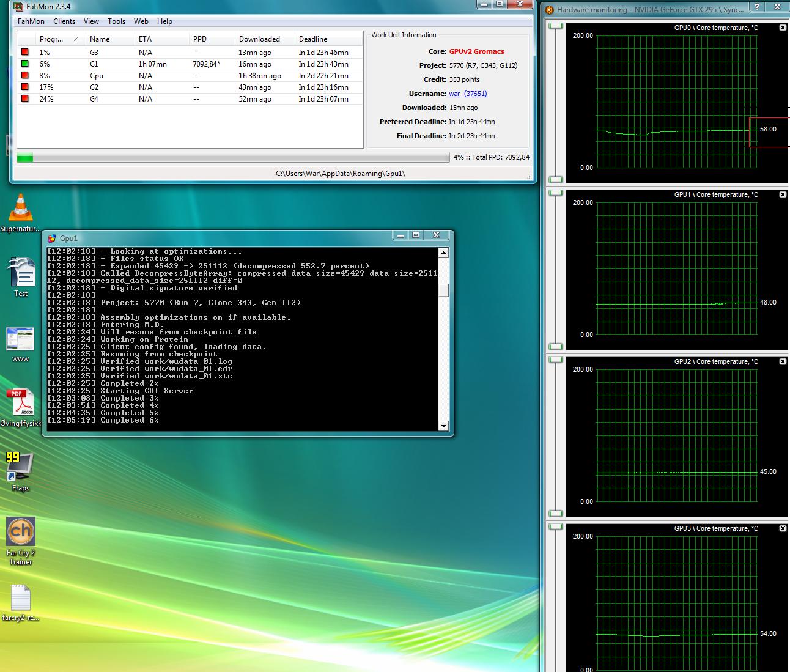Click the Gpu1 console scrollbar up arrow

tap(444, 253)
